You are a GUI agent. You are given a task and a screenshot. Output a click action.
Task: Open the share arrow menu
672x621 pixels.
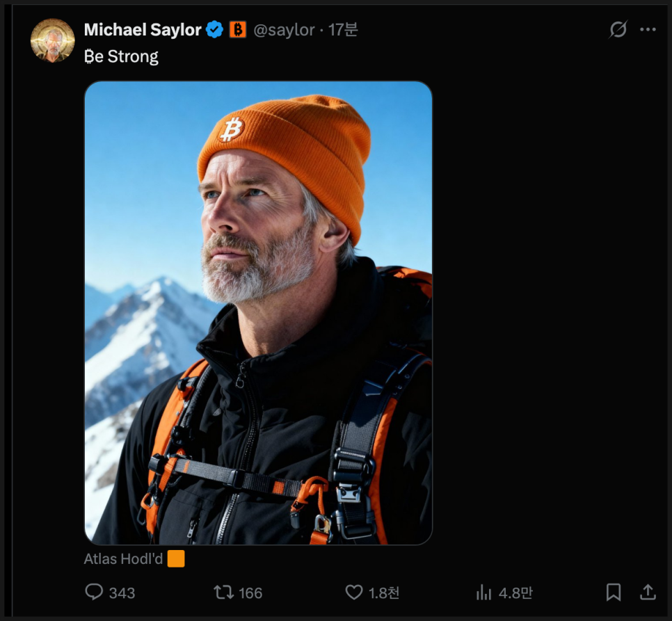pyautogui.click(x=648, y=592)
